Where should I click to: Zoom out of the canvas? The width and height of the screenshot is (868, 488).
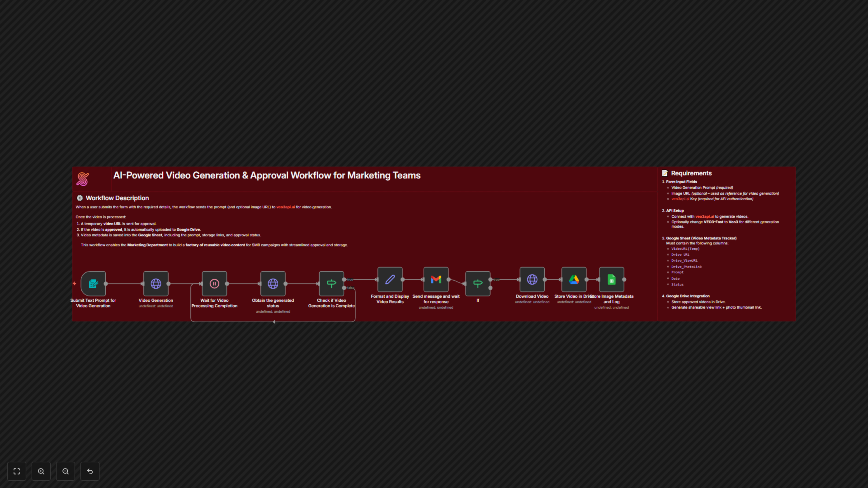click(x=65, y=471)
